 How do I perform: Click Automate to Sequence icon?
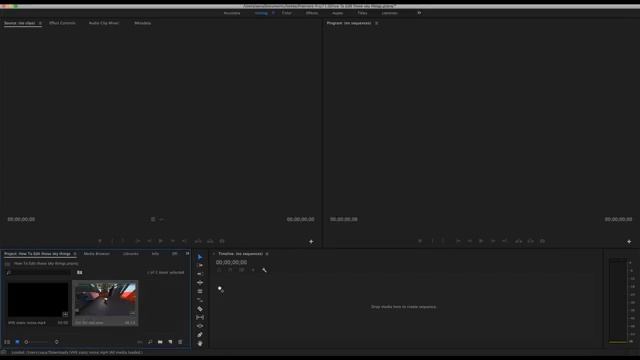click(x=140, y=342)
